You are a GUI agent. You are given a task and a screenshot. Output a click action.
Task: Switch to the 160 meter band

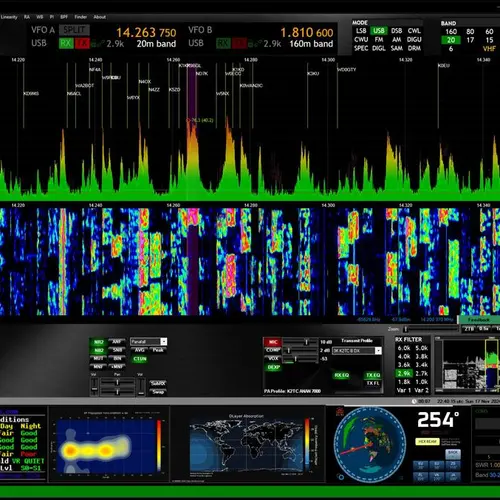point(451,32)
